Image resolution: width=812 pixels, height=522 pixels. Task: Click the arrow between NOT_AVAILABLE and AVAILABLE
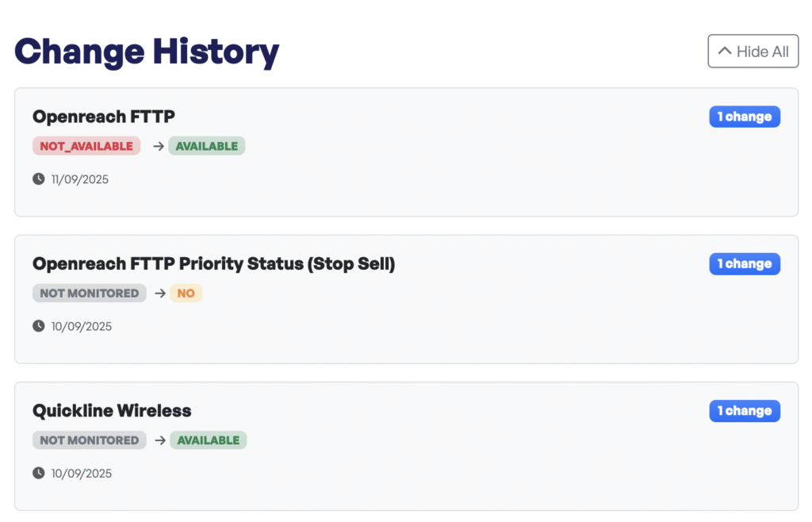click(x=158, y=146)
